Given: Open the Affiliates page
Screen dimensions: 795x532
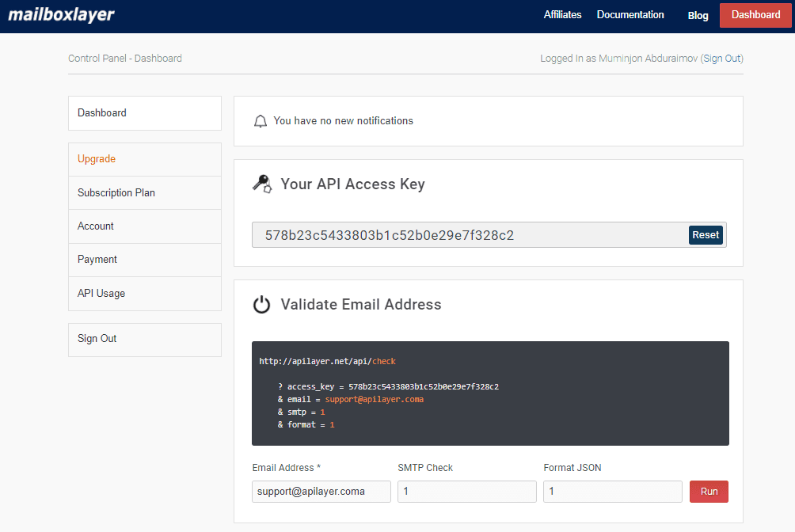Looking at the screenshot, I should click(562, 15).
